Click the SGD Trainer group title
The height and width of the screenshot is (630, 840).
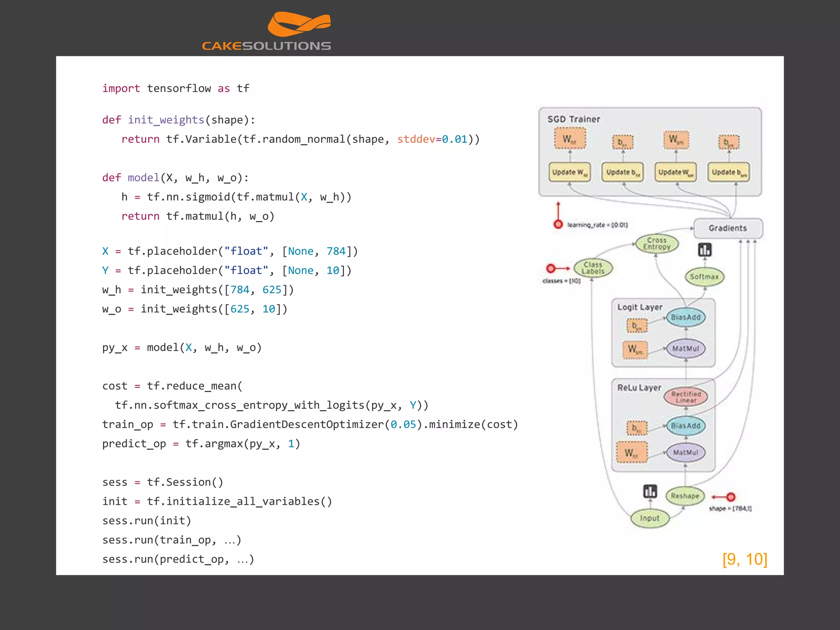[573, 119]
